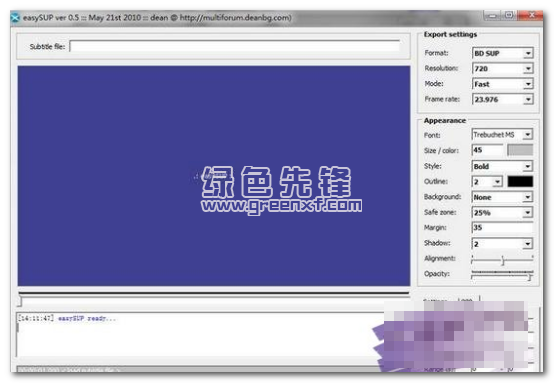Pick the gray font color swatch
The height and width of the screenshot is (383, 554).
point(520,150)
